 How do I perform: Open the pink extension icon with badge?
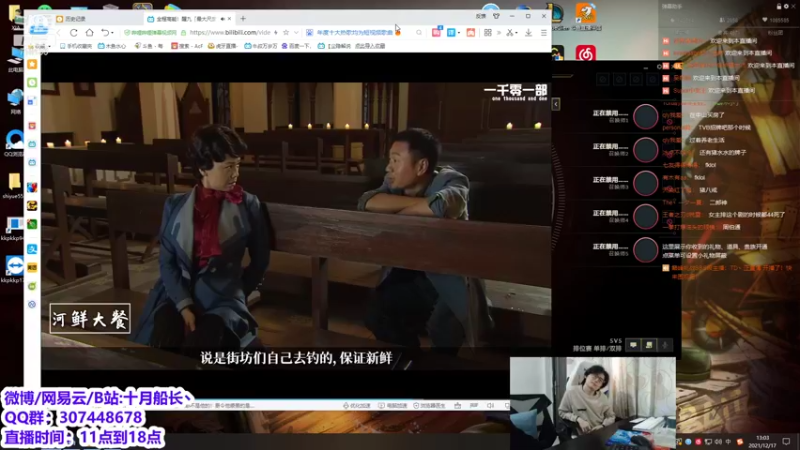436,32
